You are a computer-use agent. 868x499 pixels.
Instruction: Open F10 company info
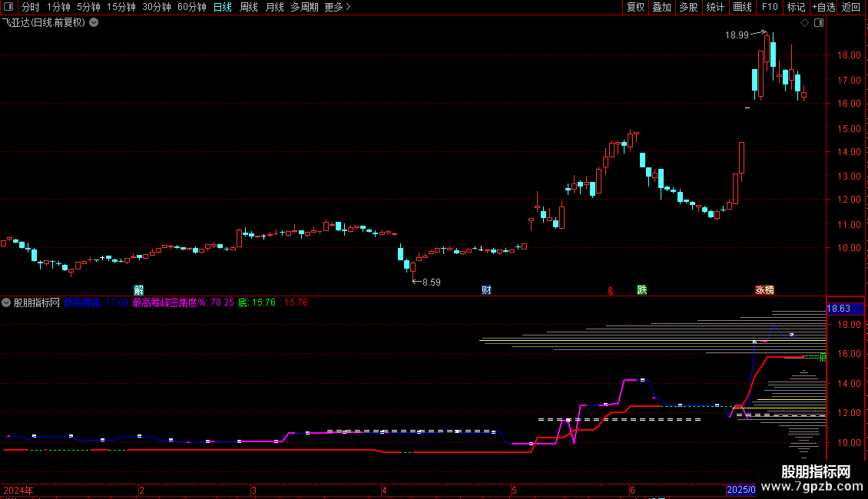pos(770,7)
